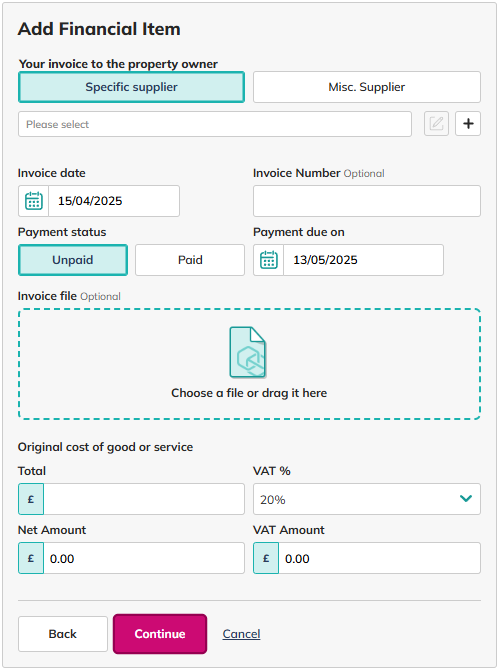Select the Specific supplier option

tap(131, 87)
